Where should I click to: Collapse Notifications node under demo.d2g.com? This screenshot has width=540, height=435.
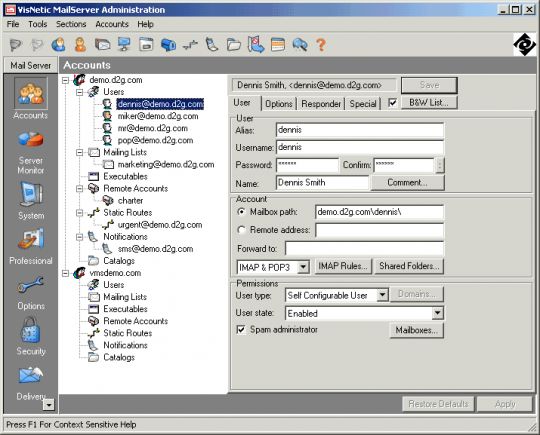pyautogui.click(x=80, y=237)
